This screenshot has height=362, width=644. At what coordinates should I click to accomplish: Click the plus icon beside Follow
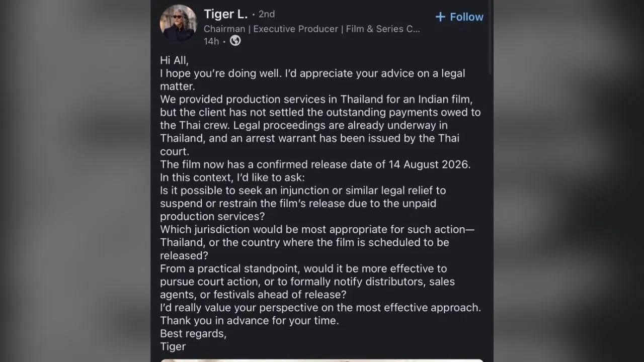(440, 17)
